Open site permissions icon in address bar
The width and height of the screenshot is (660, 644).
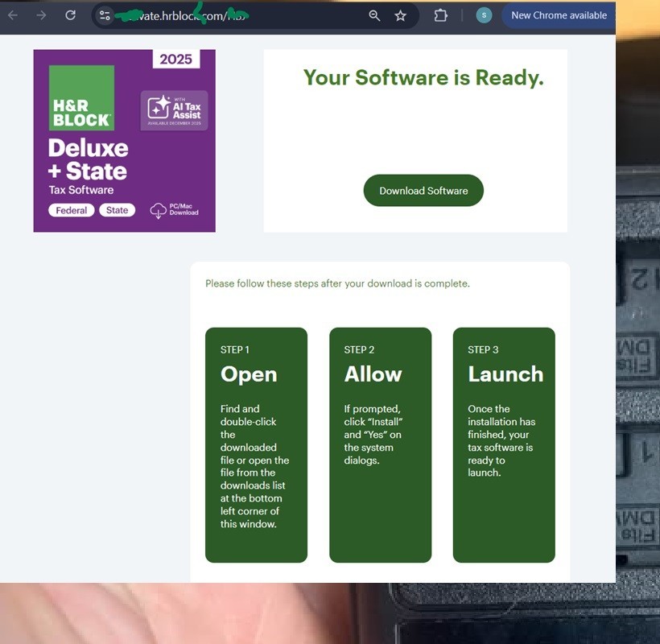point(105,15)
